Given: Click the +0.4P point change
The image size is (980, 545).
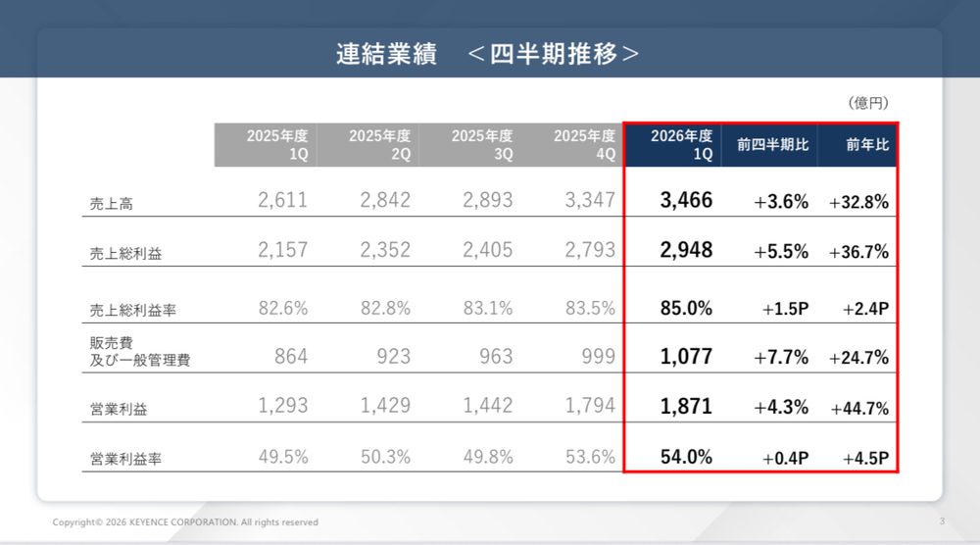Looking at the screenshot, I should [x=786, y=459].
